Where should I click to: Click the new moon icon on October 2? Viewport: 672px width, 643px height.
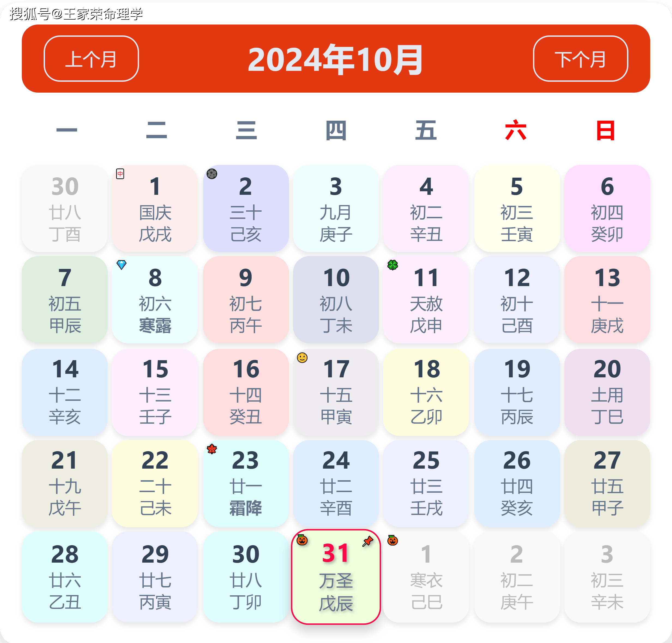click(212, 174)
